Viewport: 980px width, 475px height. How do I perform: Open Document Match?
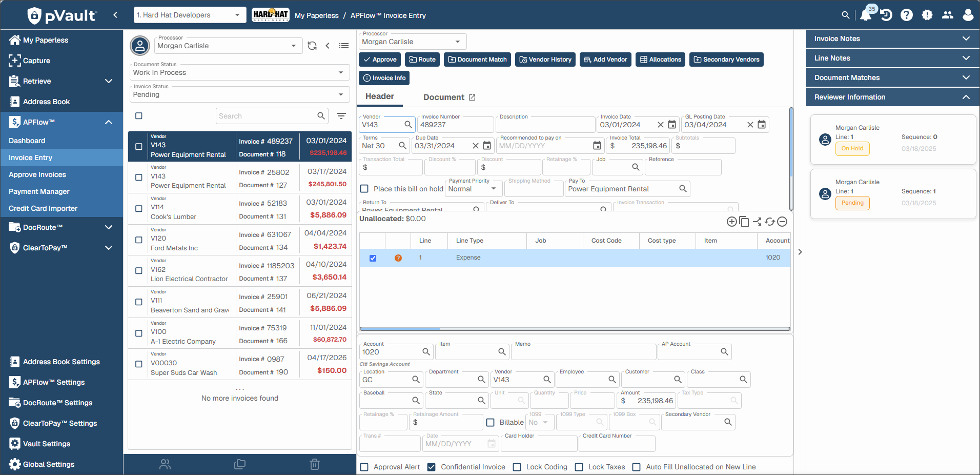[478, 60]
